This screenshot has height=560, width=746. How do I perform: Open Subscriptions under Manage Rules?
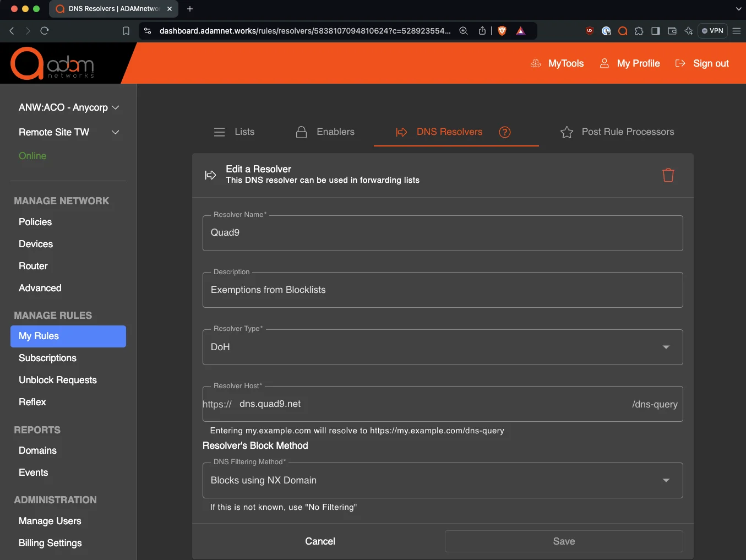47,358
